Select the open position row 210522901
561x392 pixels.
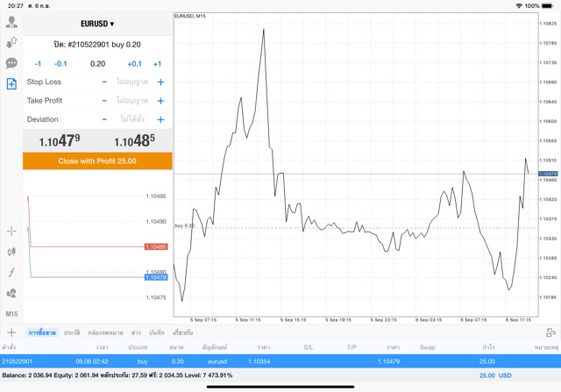click(x=280, y=360)
